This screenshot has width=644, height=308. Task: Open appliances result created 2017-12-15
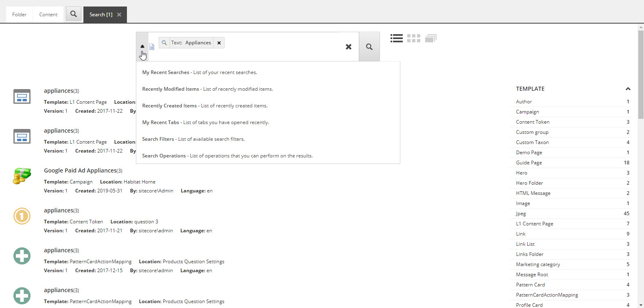[61, 250]
